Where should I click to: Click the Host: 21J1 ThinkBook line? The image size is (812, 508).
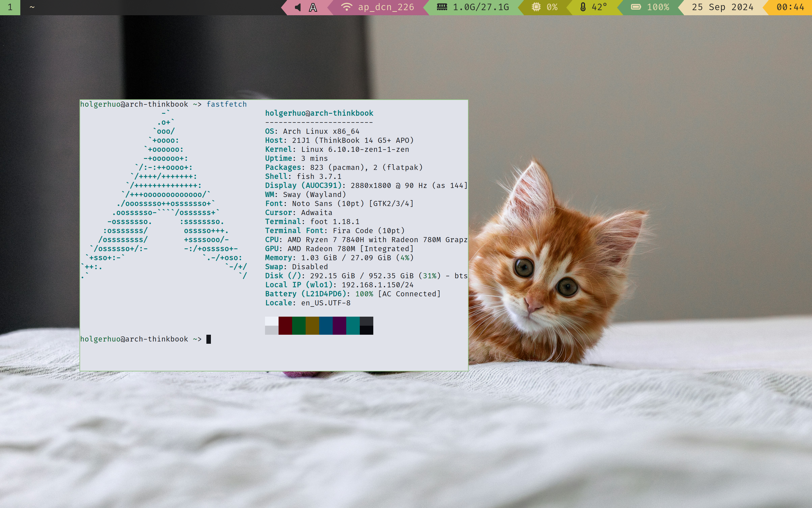339,141
